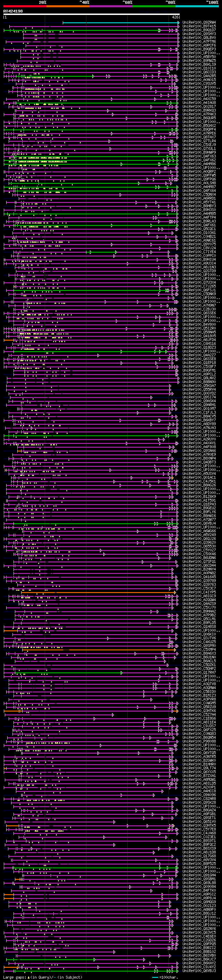Open hit UniRef100_B9T415
This screenshot has width=222, height=980.
coord(199,26)
